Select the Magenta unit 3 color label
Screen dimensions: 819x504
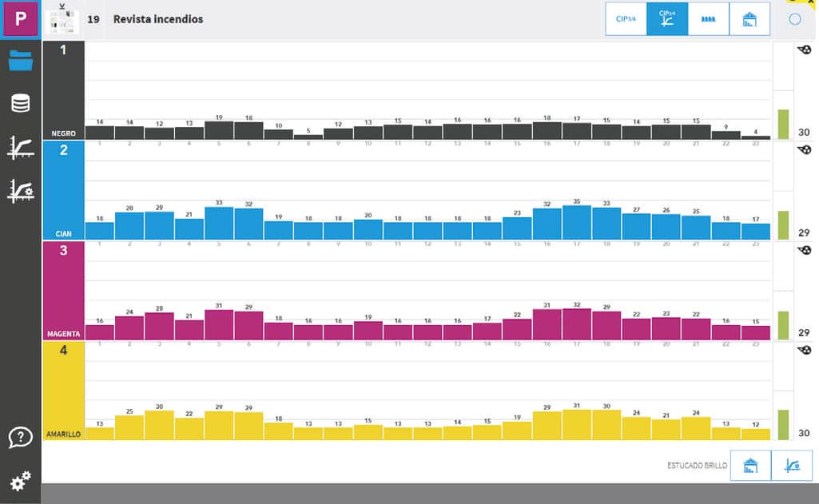point(63,291)
